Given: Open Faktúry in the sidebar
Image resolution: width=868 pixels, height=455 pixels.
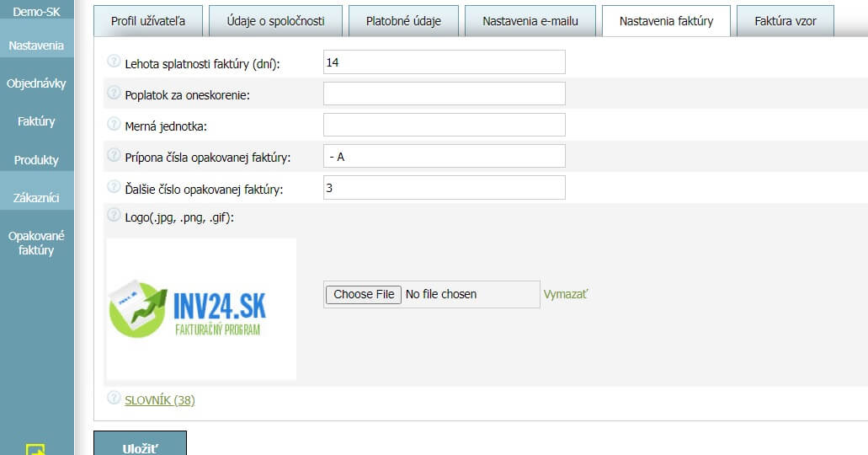Looking at the screenshot, I should [36, 121].
